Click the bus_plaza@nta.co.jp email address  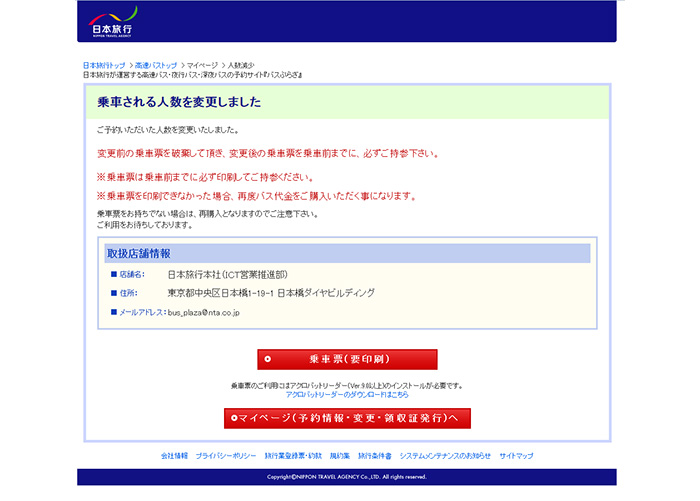pyautogui.click(x=203, y=313)
